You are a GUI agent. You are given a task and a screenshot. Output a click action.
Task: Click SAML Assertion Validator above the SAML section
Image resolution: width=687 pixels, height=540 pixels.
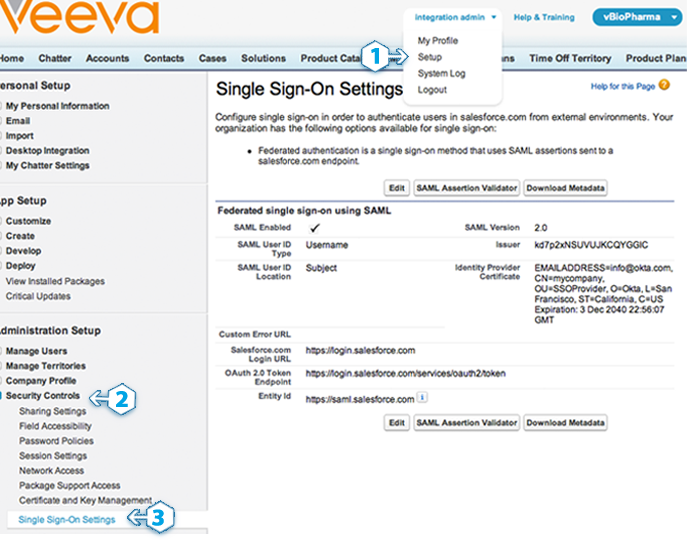(466, 188)
